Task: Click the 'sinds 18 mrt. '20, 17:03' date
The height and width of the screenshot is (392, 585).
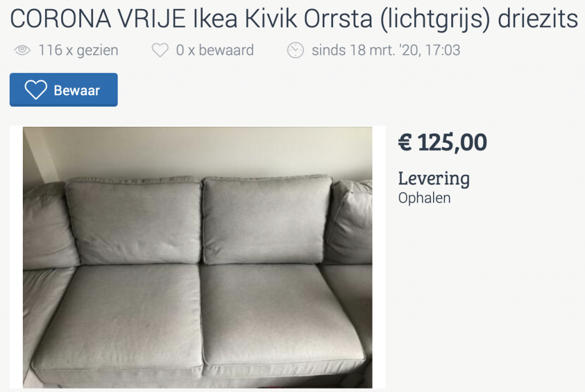Action: click(x=386, y=50)
